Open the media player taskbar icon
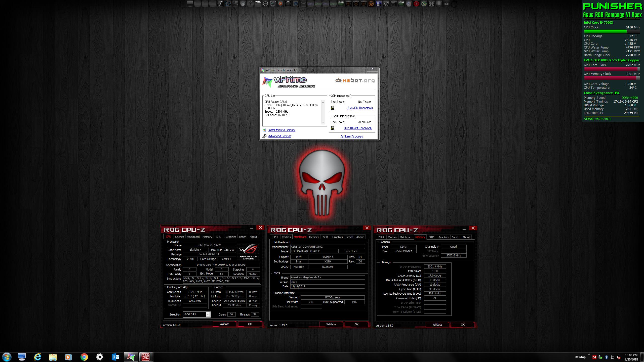This screenshot has height=362, width=644. (x=68, y=357)
